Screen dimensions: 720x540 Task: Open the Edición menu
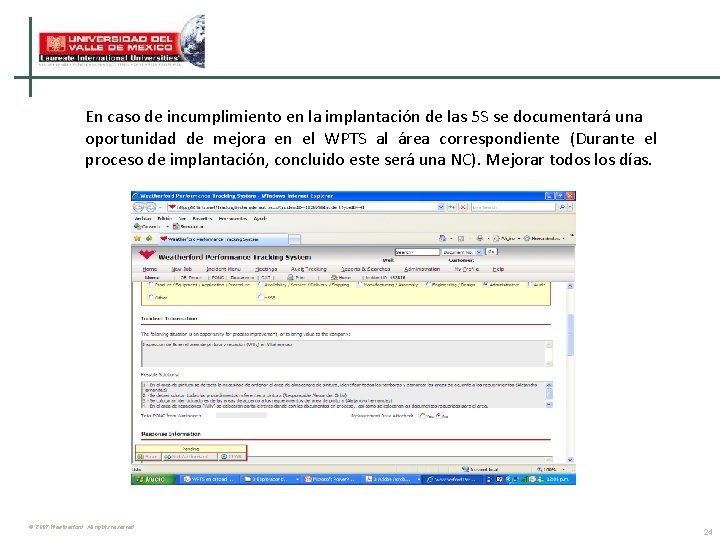coord(165,219)
